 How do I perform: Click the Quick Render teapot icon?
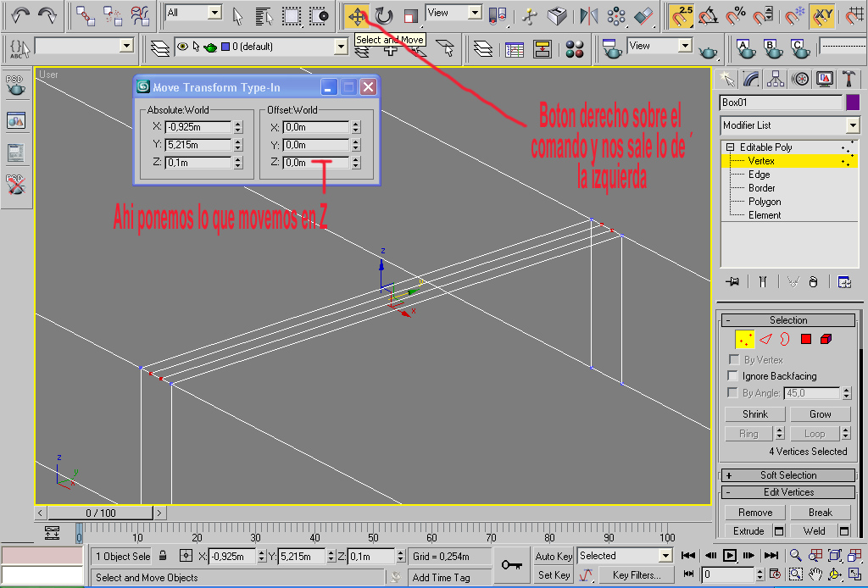point(708,52)
